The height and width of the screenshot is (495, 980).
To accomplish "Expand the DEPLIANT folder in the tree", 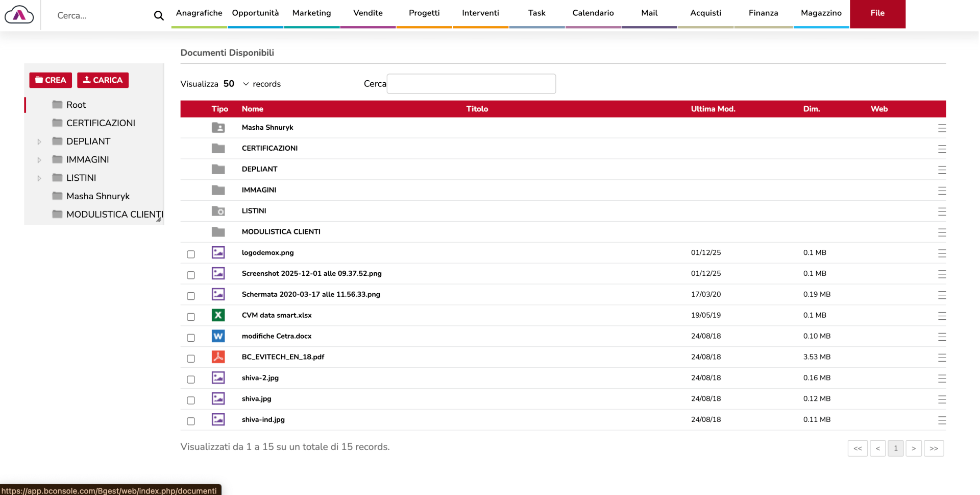I will (x=39, y=142).
